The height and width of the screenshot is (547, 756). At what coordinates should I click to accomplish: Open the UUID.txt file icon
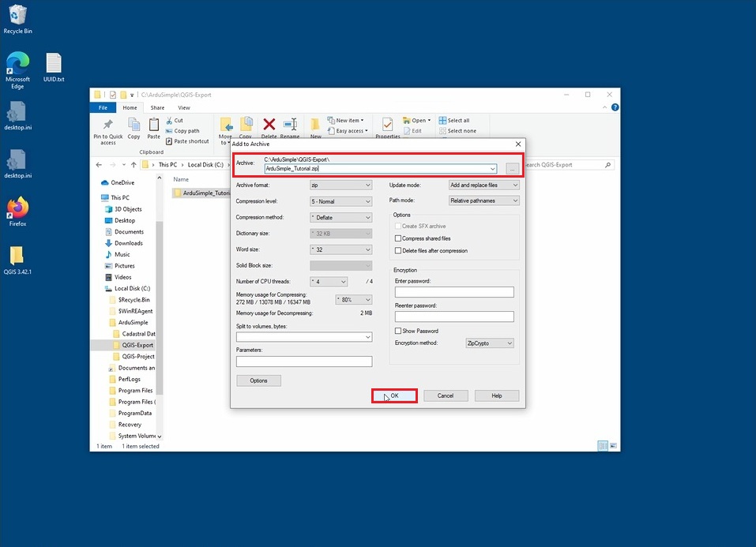pos(54,63)
